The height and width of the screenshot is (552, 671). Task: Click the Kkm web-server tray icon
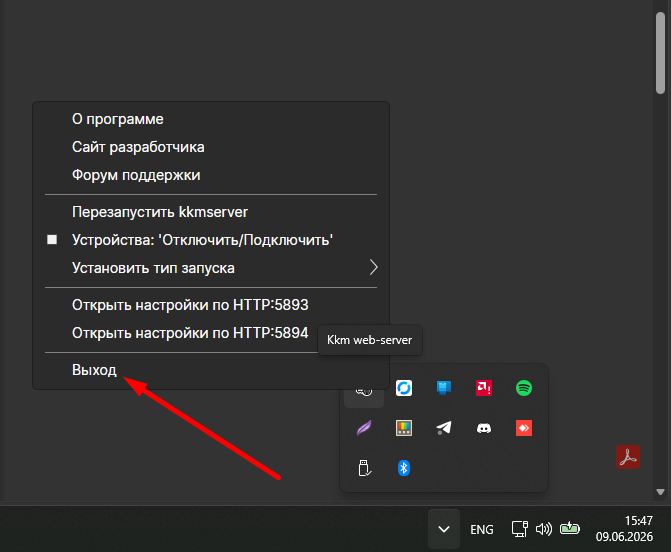(364, 392)
